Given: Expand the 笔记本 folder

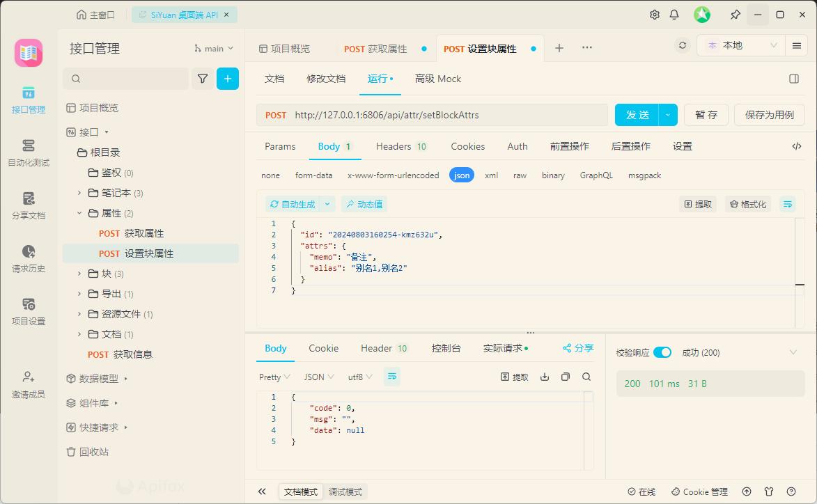Looking at the screenshot, I should [79, 193].
